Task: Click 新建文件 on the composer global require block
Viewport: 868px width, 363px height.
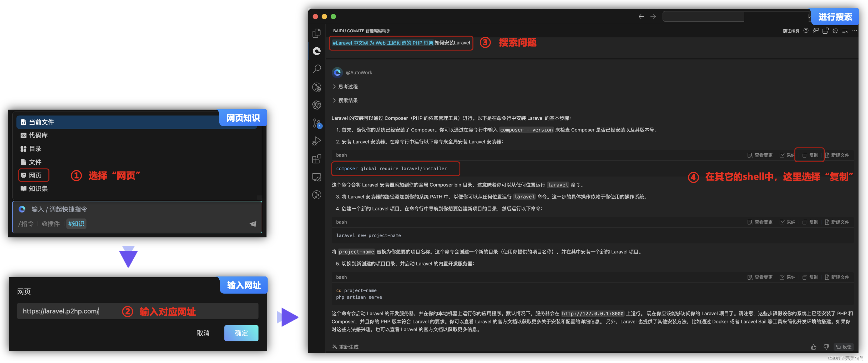Action: (837, 155)
